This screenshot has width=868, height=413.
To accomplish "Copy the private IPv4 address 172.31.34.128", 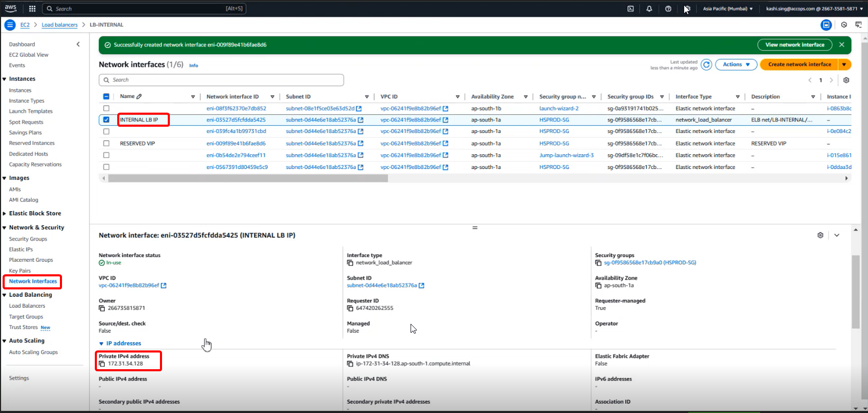I will click(x=102, y=364).
